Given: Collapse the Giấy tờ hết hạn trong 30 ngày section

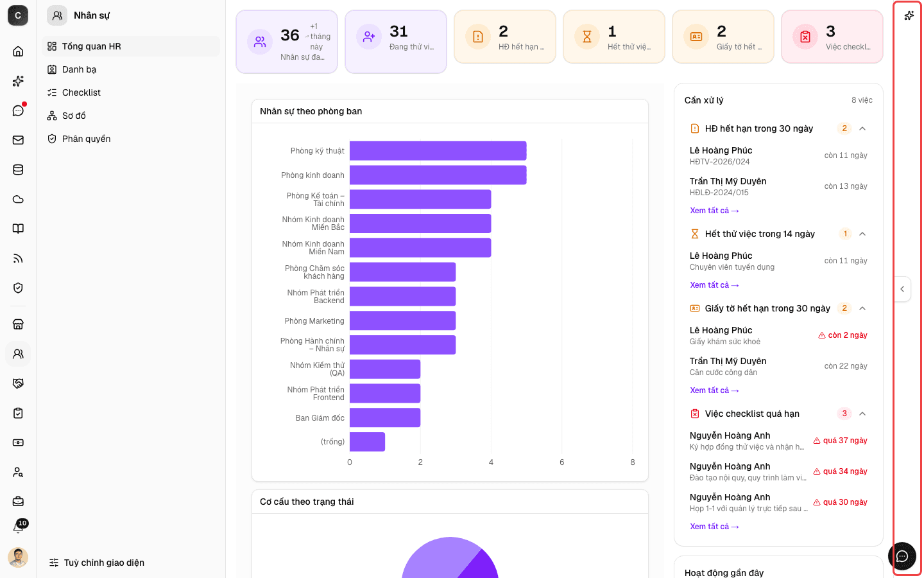Looking at the screenshot, I should tap(862, 308).
